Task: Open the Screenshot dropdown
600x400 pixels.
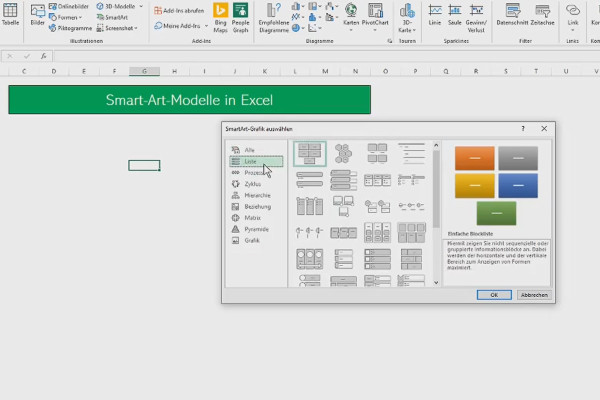Action: click(x=117, y=28)
